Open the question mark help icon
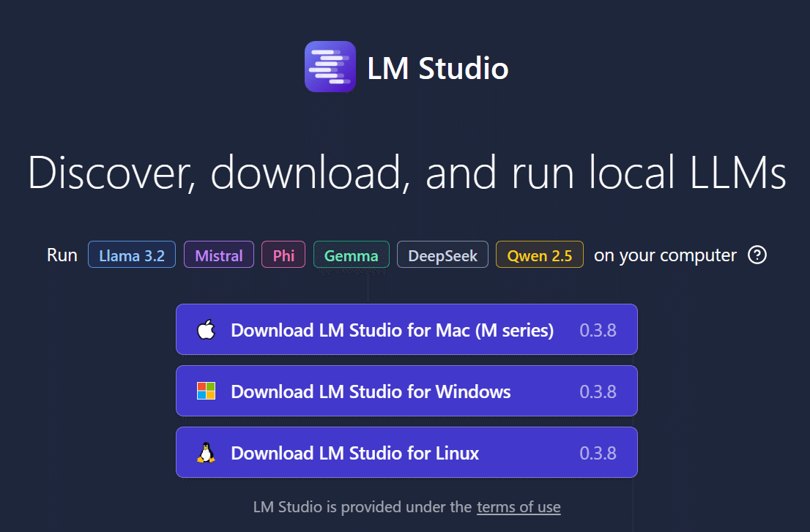 pyautogui.click(x=757, y=255)
